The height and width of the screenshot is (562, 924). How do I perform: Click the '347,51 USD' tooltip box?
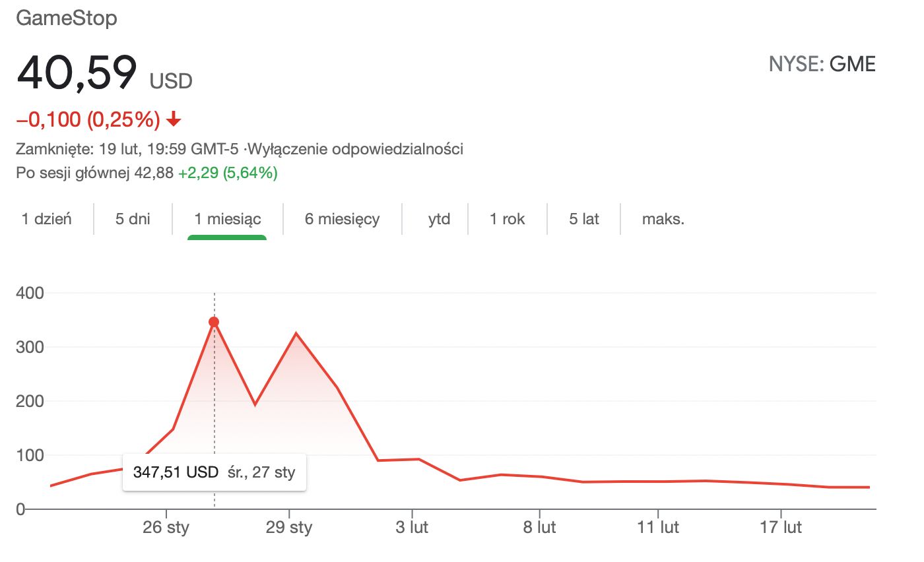coord(214,472)
